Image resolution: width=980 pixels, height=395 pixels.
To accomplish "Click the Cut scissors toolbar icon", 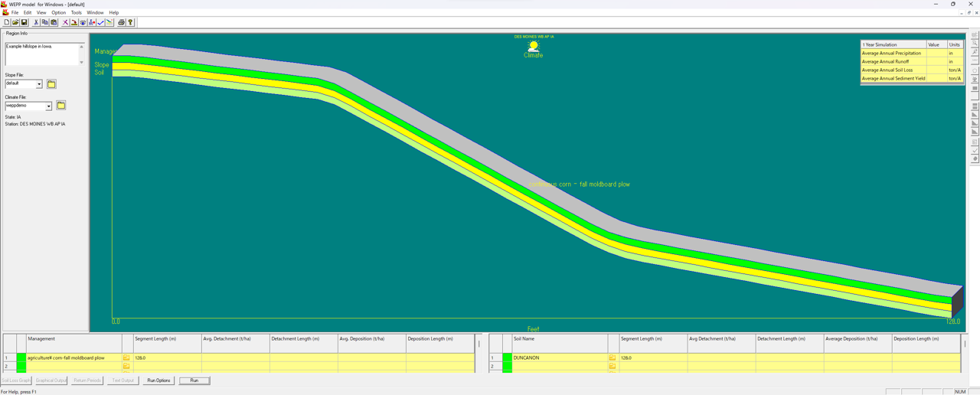I will [36, 22].
